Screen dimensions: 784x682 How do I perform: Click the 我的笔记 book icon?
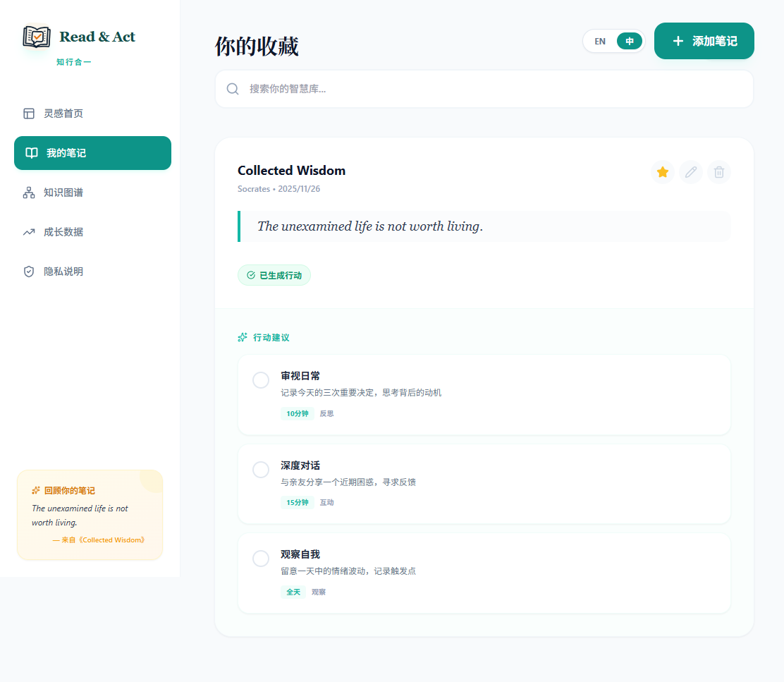coord(31,153)
